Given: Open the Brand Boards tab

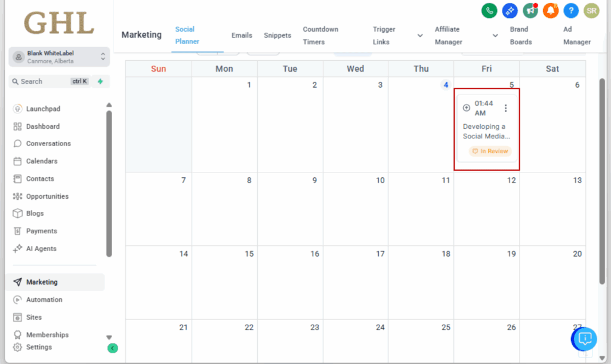Looking at the screenshot, I should (x=520, y=35).
